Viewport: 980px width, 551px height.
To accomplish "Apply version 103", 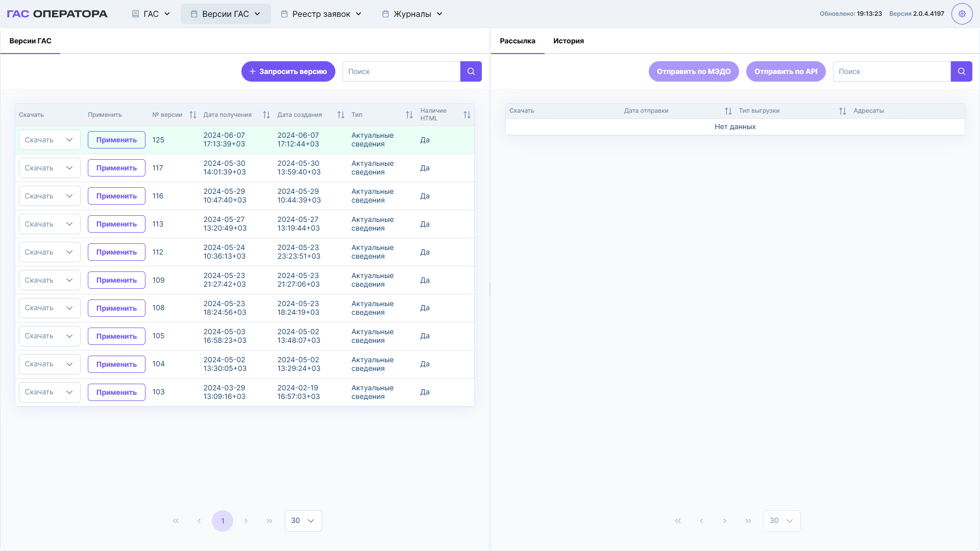I will coord(116,392).
